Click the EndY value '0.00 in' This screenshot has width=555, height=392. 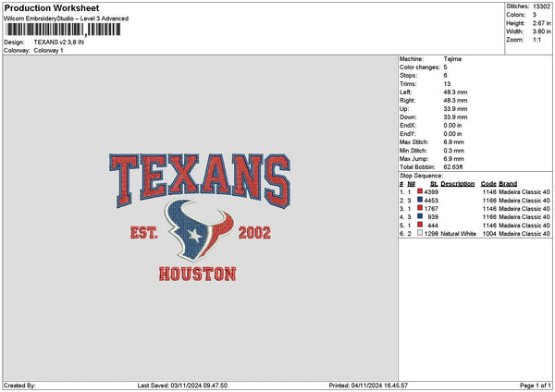pyautogui.click(x=452, y=134)
